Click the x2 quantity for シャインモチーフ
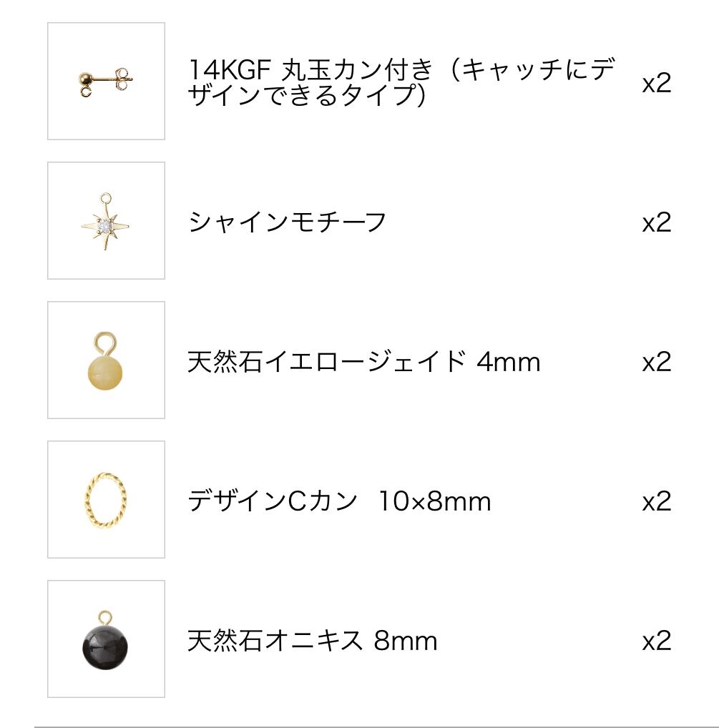 click(x=656, y=222)
